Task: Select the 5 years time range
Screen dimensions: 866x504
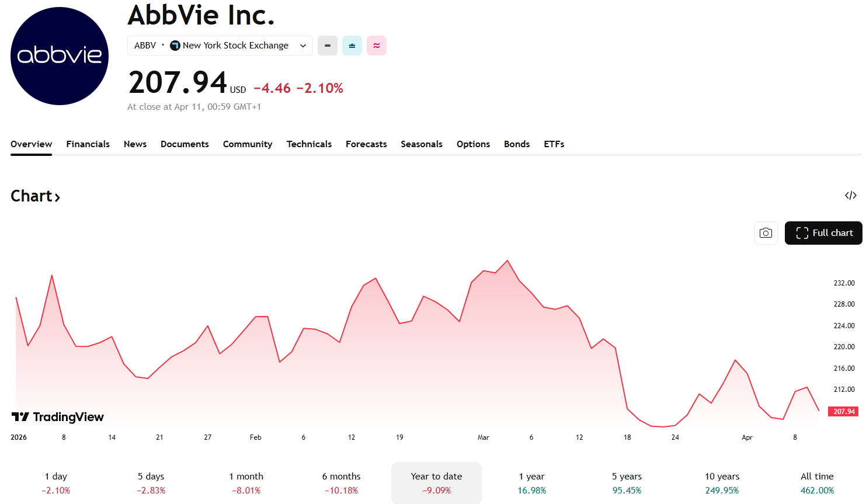Action: click(x=627, y=483)
